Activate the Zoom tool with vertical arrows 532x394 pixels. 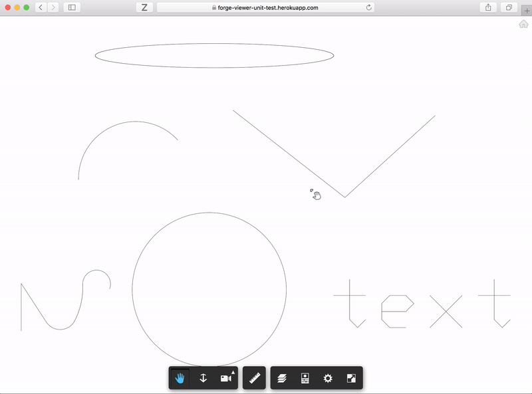click(203, 378)
